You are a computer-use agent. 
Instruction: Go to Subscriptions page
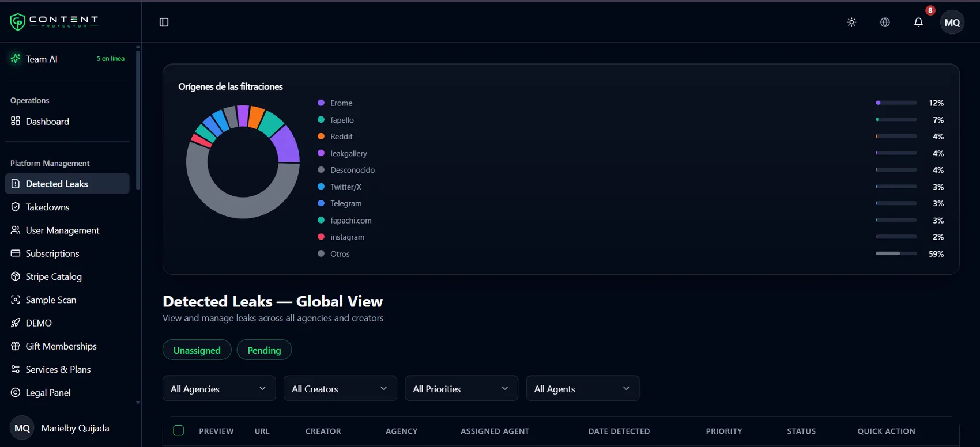pyautogui.click(x=67, y=253)
